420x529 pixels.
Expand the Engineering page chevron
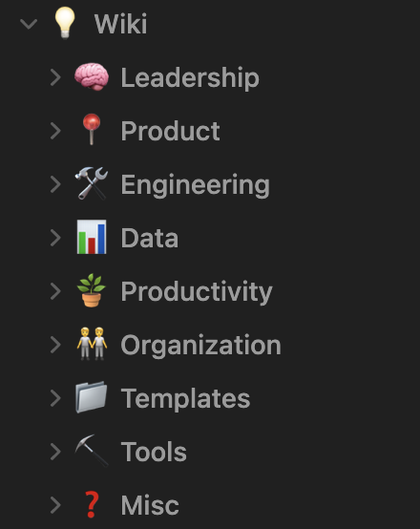point(55,184)
